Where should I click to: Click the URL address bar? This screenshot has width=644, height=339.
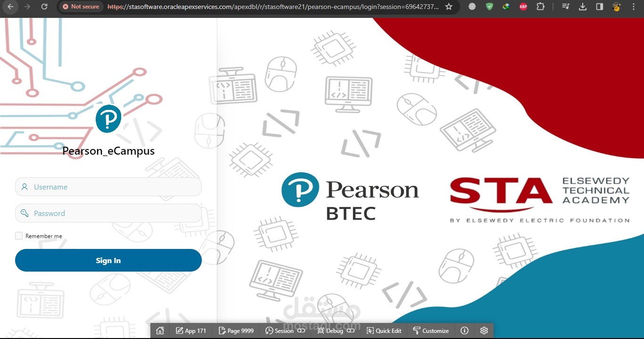[x=273, y=7]
